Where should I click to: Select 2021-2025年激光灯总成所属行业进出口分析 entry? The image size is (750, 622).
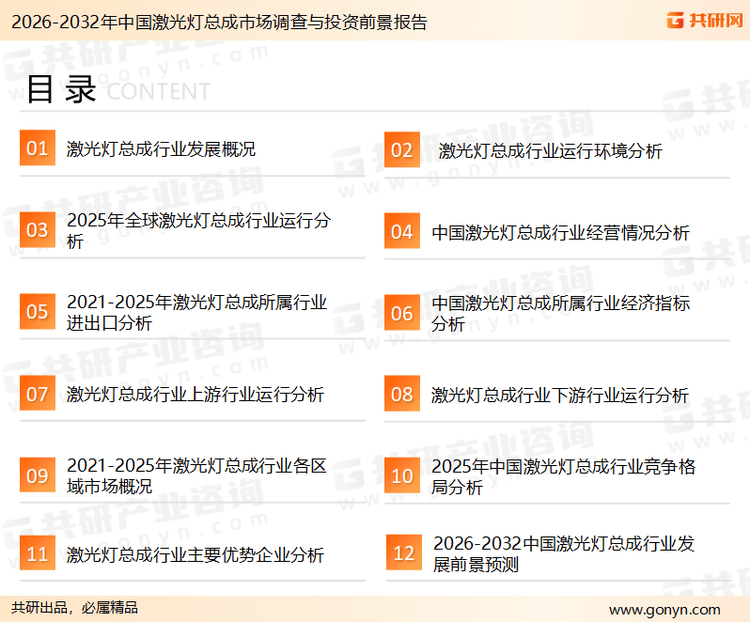[196, 313]
